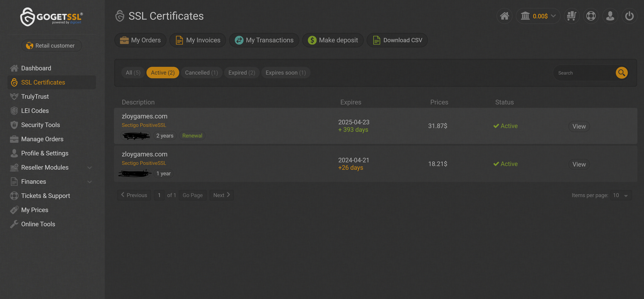Viewport: 644px width, 299px height.
Task: Go to Security Tools in sidebar
Action: tap(40, 125)
